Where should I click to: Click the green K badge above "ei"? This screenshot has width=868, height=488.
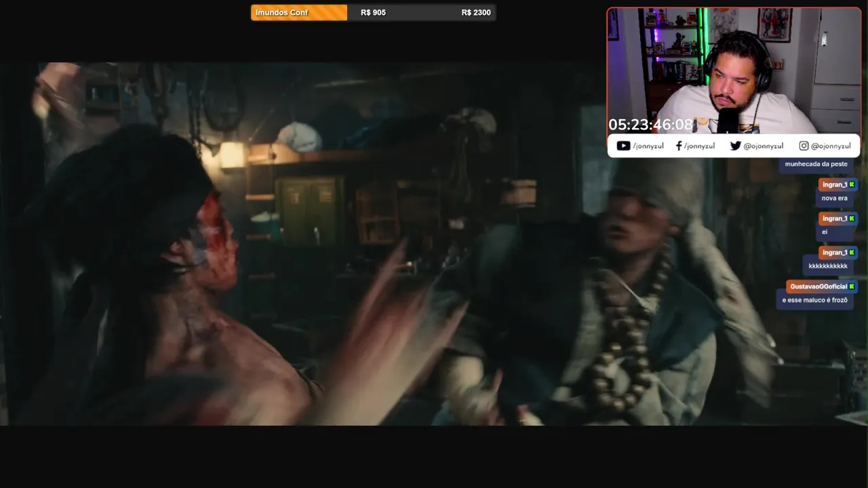pos(852,218)
